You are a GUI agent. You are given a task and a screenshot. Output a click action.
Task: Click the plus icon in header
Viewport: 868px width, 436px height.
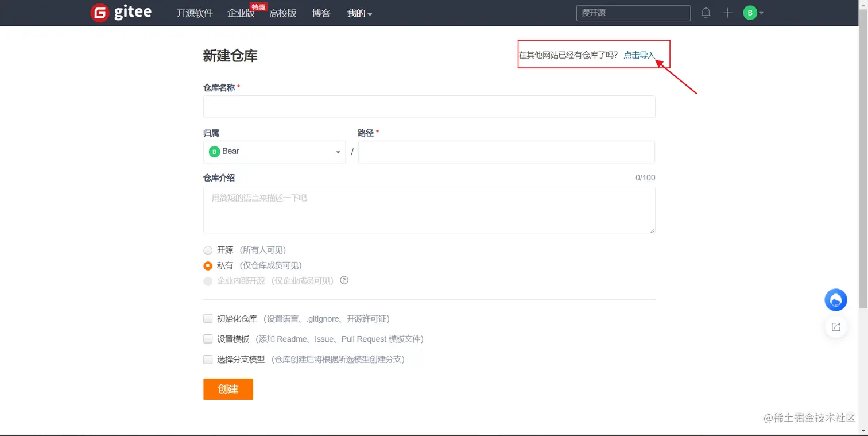(727, 13)
